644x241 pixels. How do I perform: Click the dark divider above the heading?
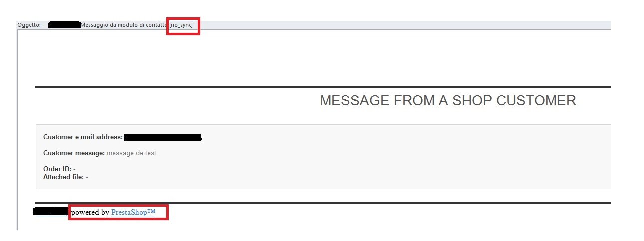(320, 87)
